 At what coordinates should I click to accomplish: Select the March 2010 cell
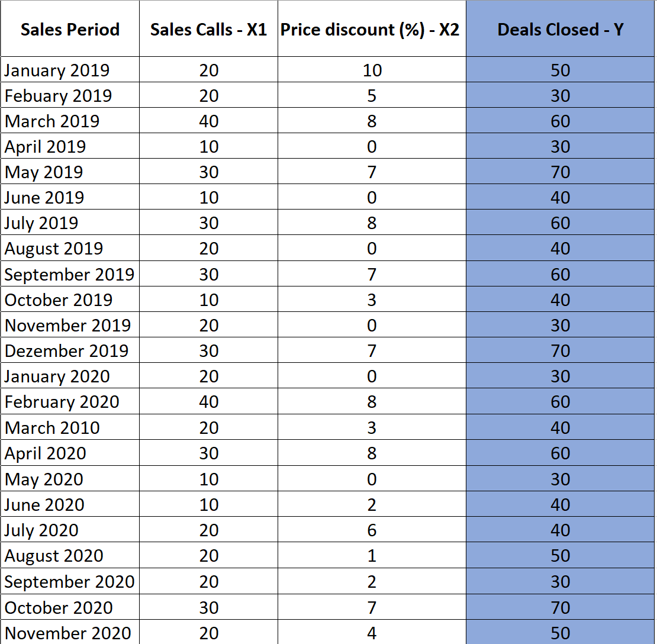tap(70, 427)
